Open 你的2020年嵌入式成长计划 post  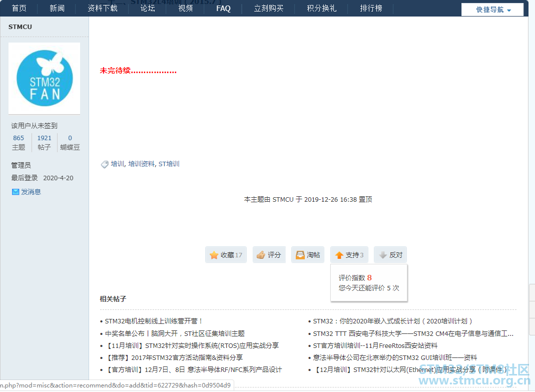(392, 321)
